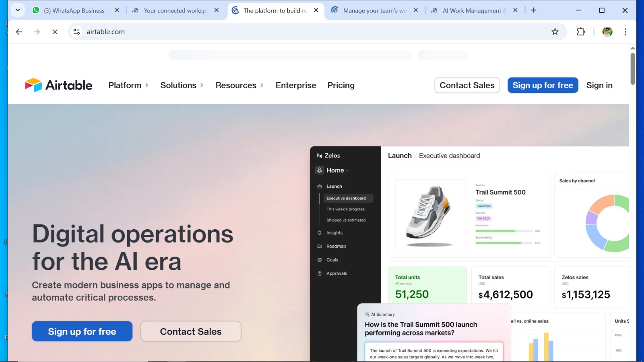
Task: Click the browser forward arrow
Action: [37, 32]
